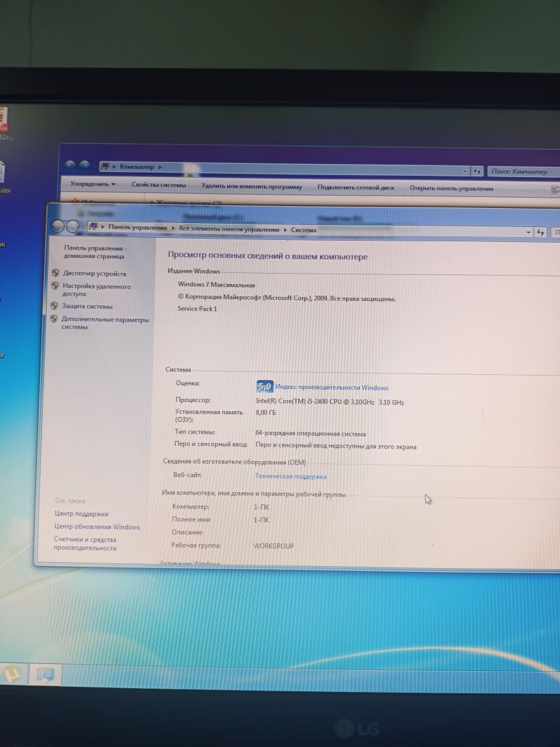This screenshot has width=560, height=747.
Task: Click Система breadcrumb segment
Action: 303,230
